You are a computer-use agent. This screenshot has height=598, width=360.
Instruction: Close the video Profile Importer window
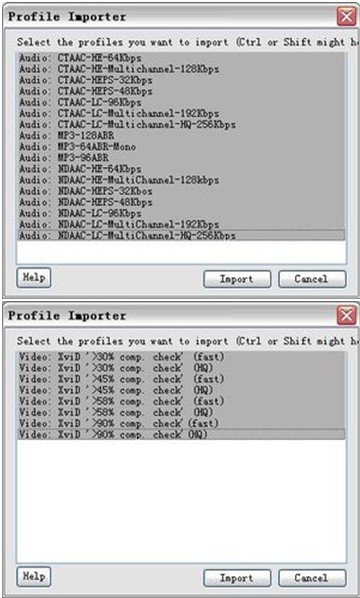coord(347,316)
